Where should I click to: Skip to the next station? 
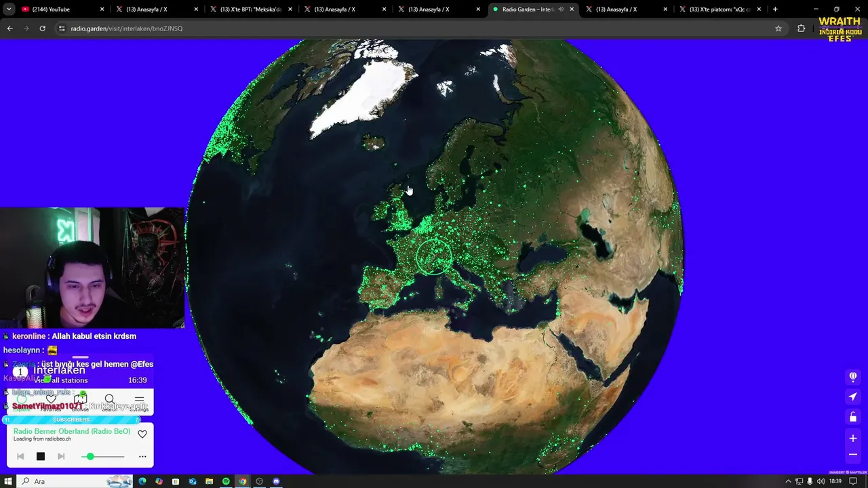61,457
